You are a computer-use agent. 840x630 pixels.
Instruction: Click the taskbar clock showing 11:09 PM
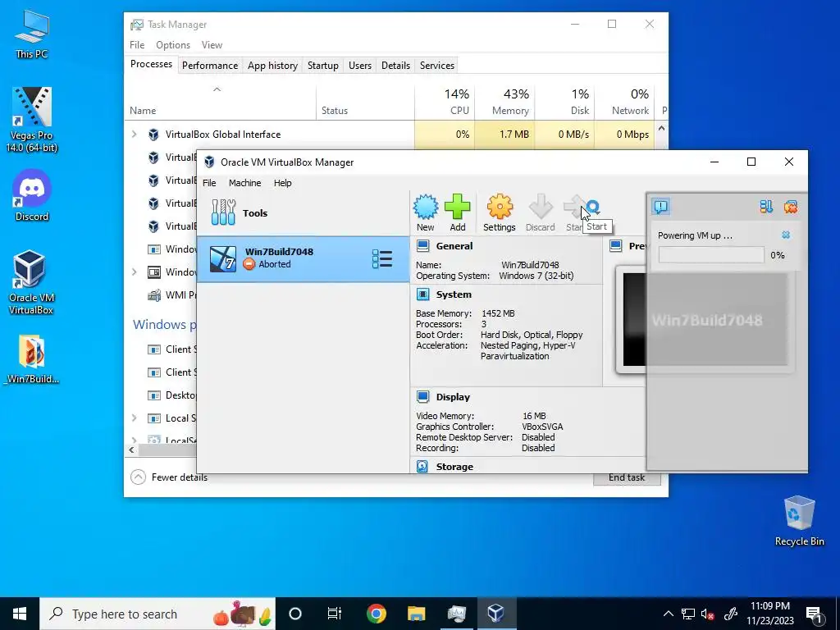769,614
